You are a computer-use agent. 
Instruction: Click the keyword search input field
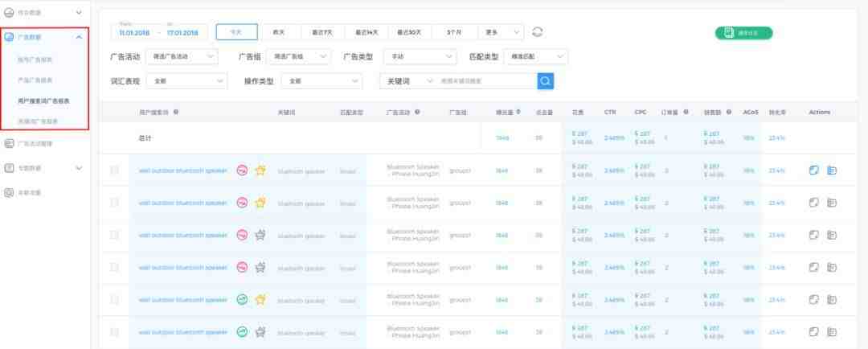click(x=486, y=81)
